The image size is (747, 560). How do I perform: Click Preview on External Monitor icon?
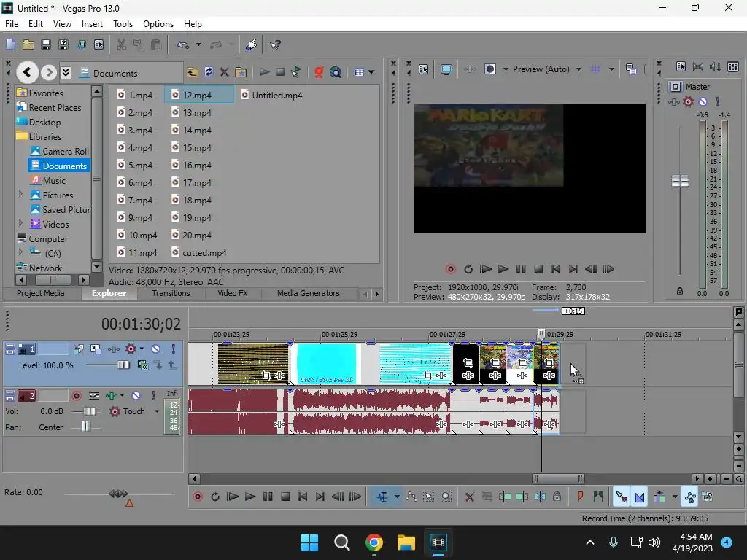(x=446, y=69)
